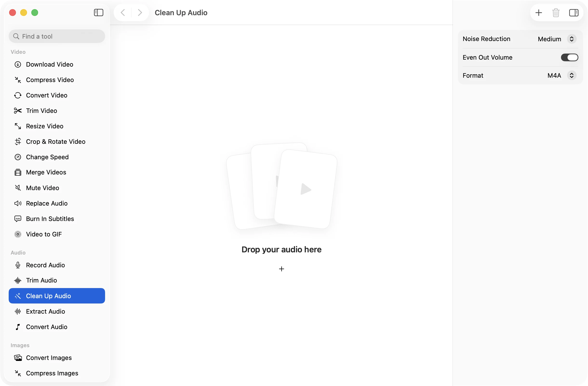Click the Trim Audio waveform icon
Screen dimensions: 588x386
click(18, 280)
